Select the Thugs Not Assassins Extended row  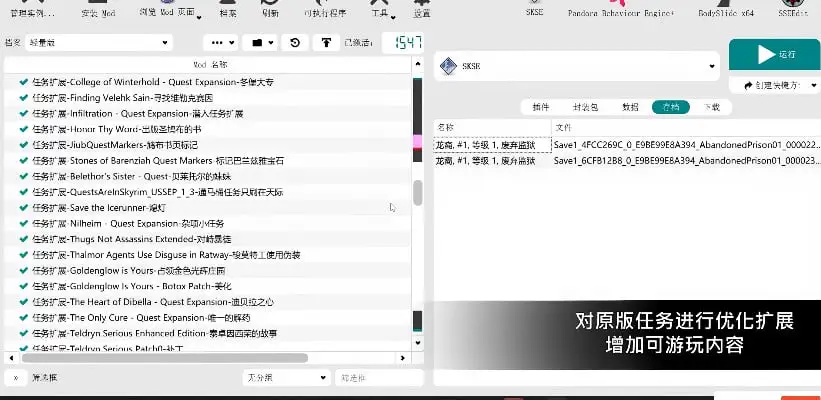207,239
